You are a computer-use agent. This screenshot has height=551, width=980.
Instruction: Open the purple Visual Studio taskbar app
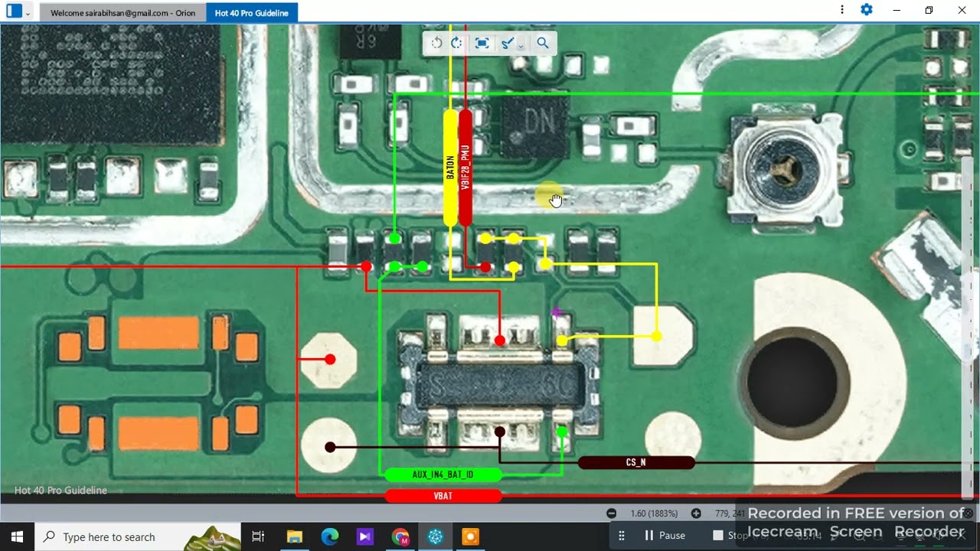(365, 536)
